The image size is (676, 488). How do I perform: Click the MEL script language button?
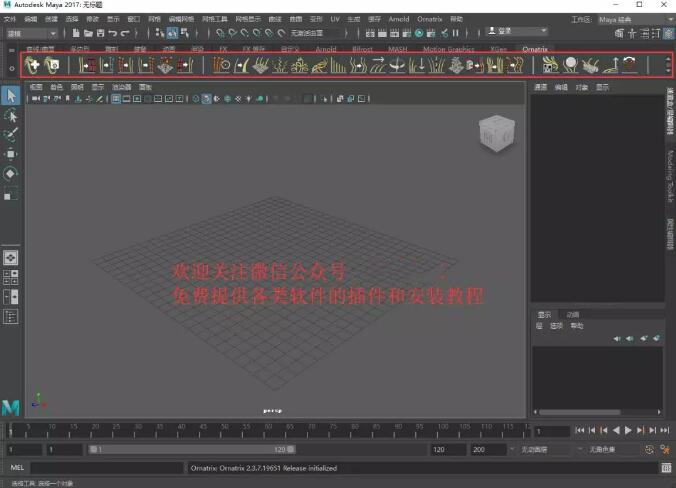15,468
